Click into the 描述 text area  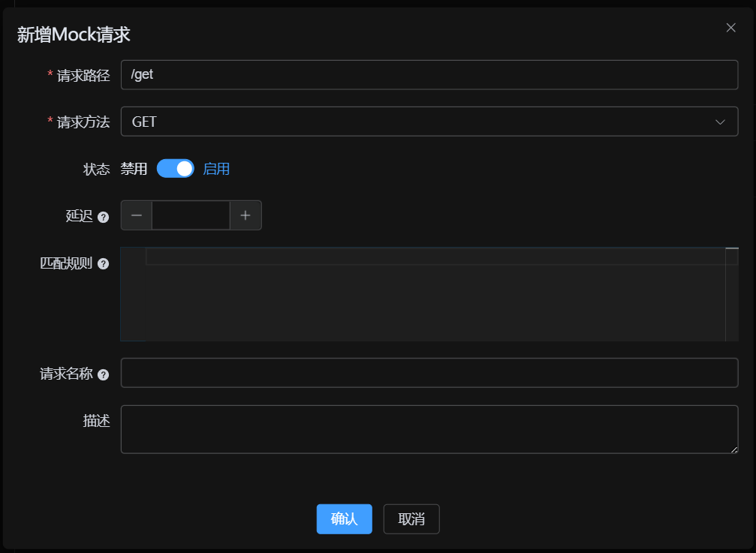(x=429, y=429)
